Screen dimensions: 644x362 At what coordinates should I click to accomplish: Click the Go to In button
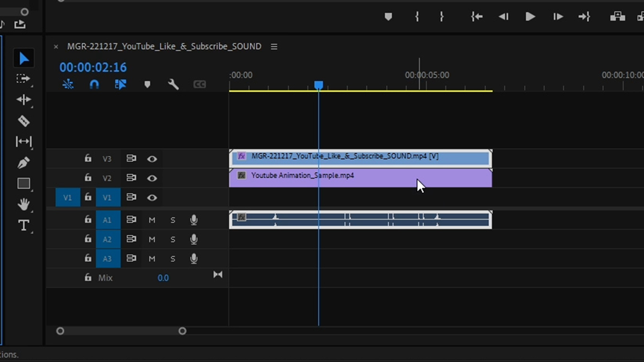[x=477, y=17]
